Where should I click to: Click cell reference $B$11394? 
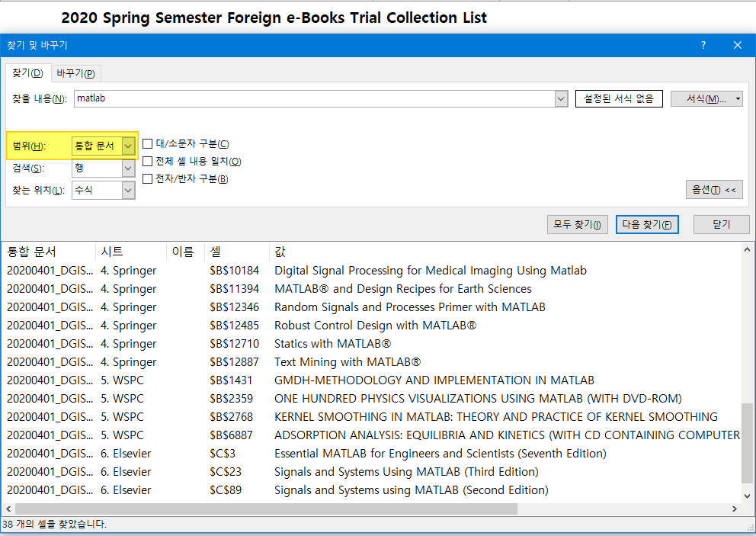point(234,289)
